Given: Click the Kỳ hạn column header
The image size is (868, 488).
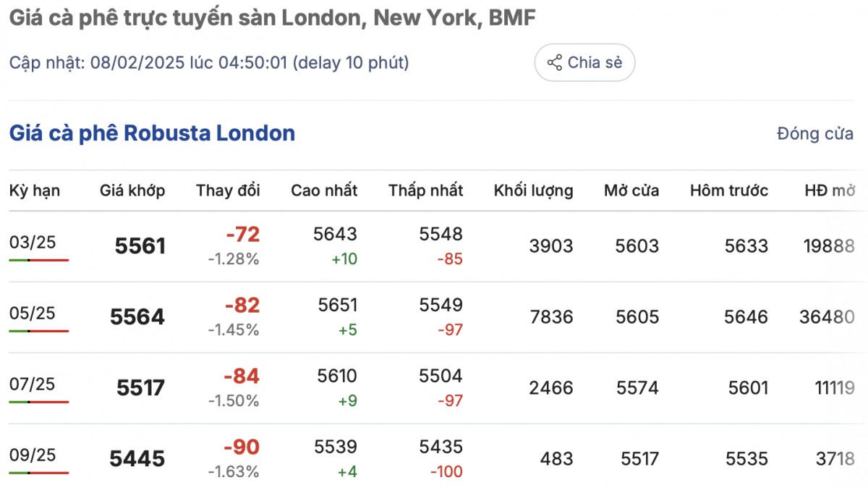Looking at the screenshot, I should [35, 191].
